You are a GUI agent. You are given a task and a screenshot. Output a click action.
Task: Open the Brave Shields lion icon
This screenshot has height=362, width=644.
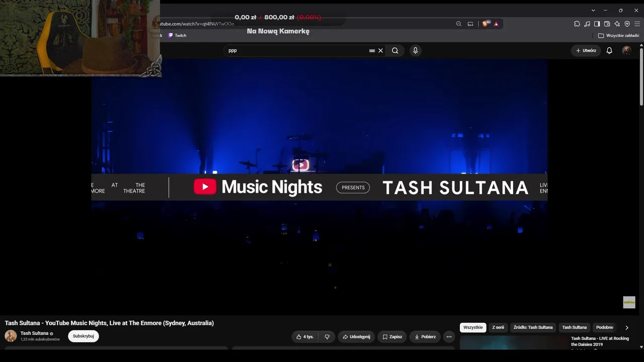(x=485, y=24)
